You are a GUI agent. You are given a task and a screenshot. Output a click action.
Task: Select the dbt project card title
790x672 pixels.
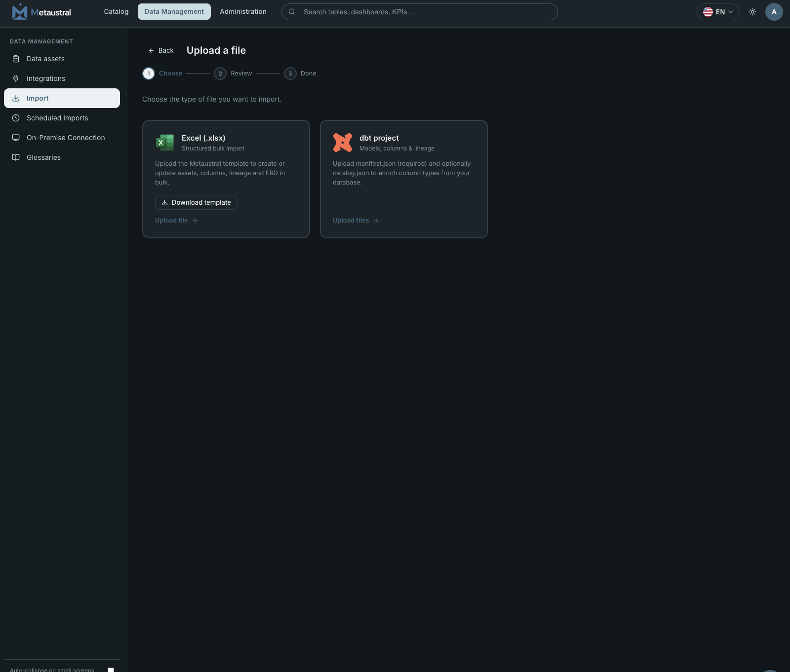click(379, 138)
